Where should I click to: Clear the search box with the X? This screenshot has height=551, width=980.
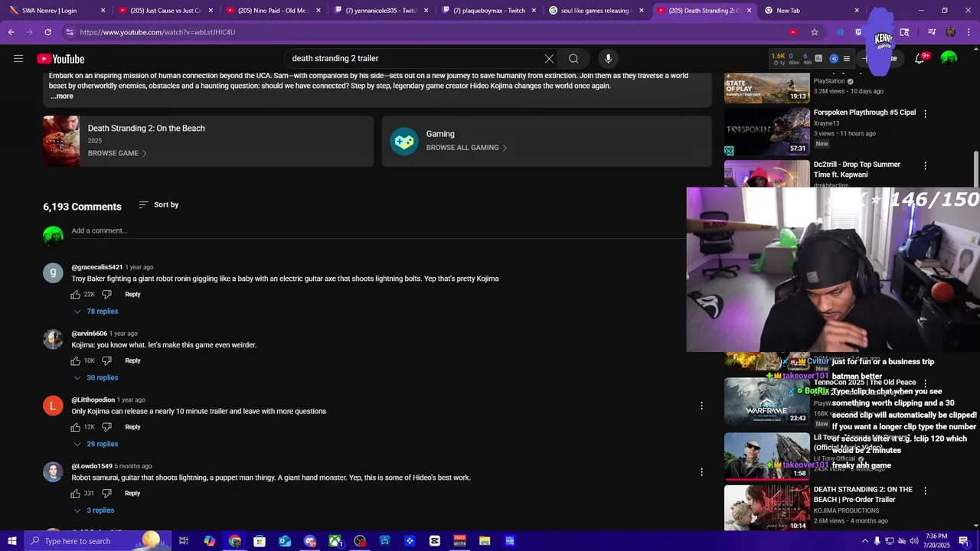point(549,58)
